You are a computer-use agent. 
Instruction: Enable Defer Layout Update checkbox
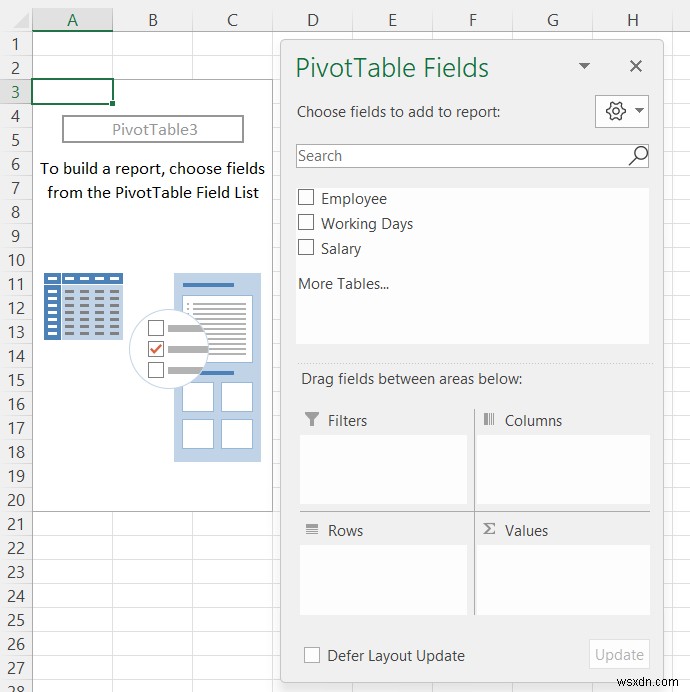pyautogui.click(x=312, y=655)
